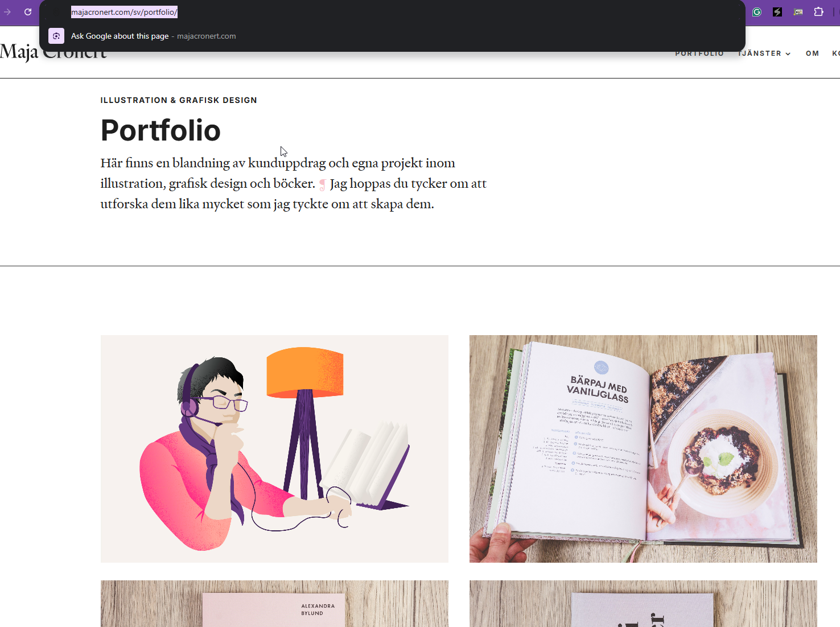This screenshot has width=840, height=627.
Task: Click the Portfolio page heading
Action: [x=160, y=130]
